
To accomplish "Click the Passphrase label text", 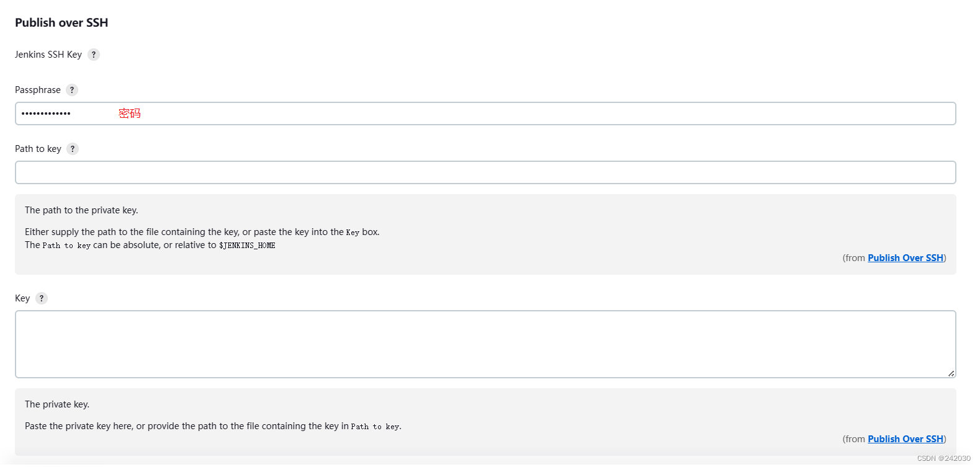I will 38,90.
